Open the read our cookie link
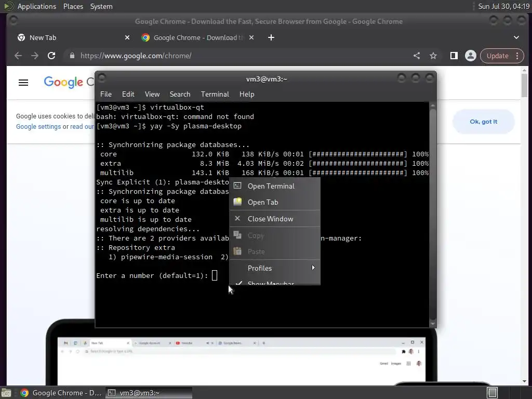Viewport: 532px width, 399px height. tap(82, 127)
